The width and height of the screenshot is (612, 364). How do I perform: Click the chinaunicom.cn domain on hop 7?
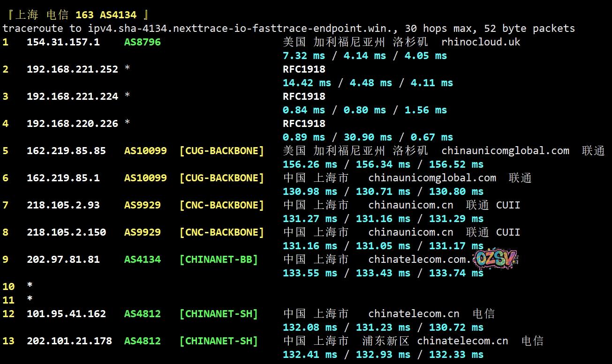coord(410,205)
